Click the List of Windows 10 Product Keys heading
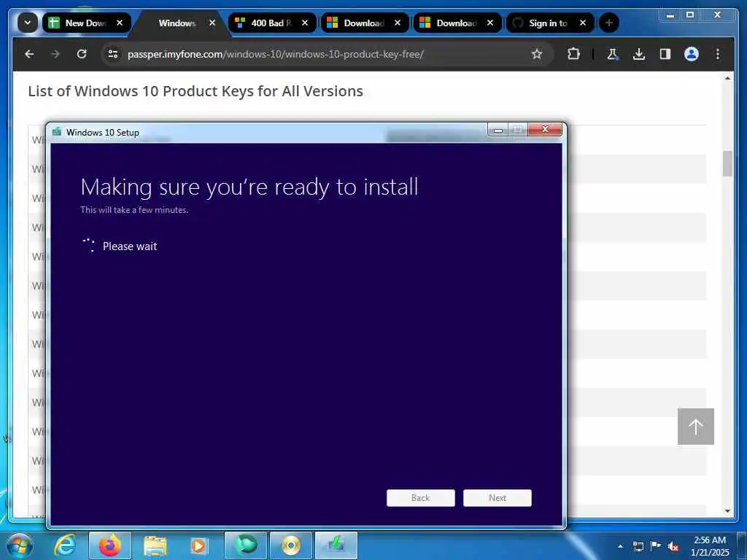 click(x=196, y=91)
